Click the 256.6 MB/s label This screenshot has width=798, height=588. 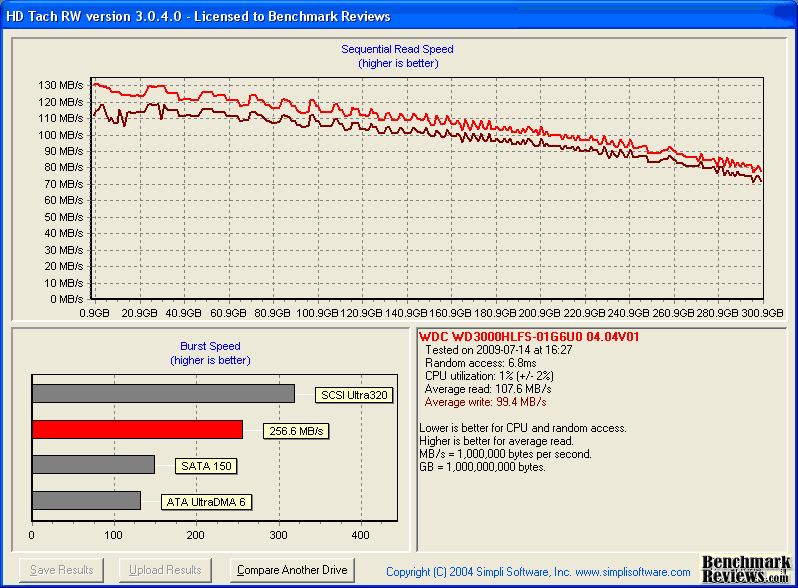(296, 431)
